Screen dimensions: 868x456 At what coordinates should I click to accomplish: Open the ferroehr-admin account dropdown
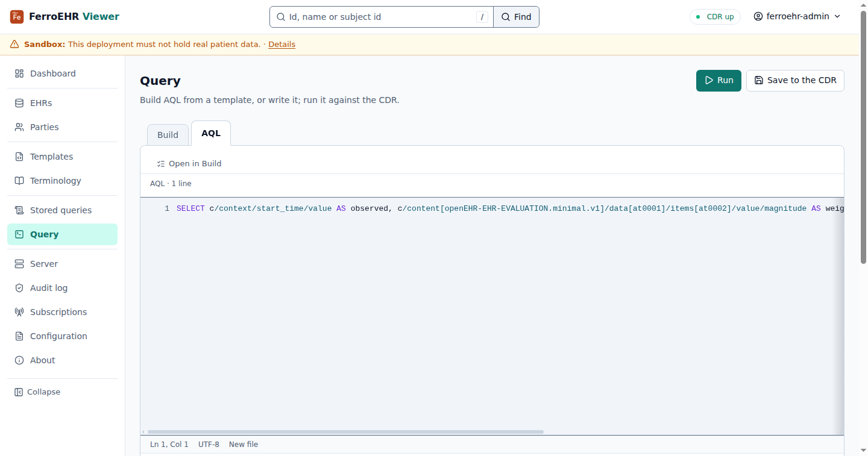coord(797,17)
